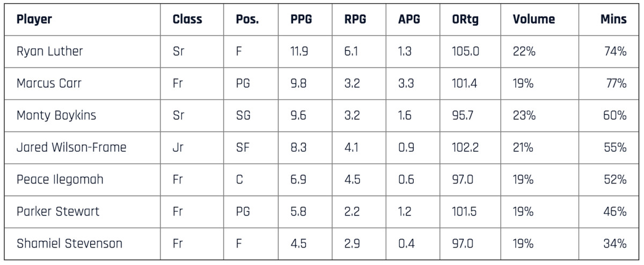Open Ryan Luther's player name
644x265 pixels.
[x=50, y=52]
